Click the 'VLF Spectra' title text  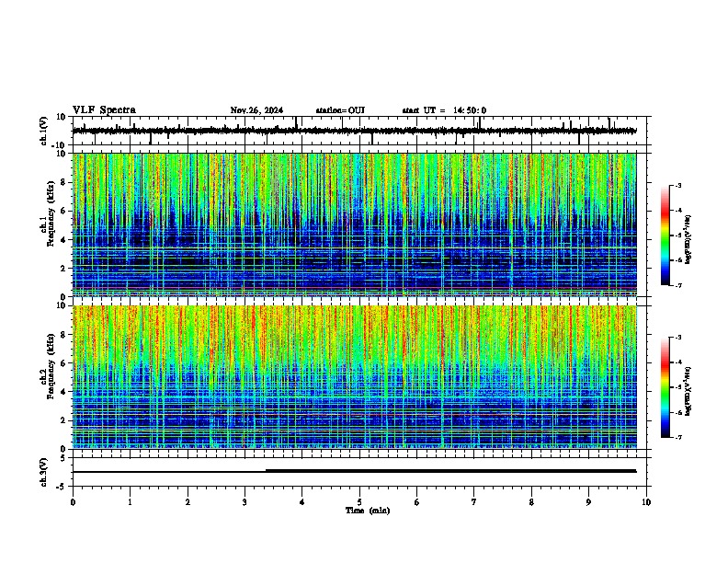pos(104,109)
